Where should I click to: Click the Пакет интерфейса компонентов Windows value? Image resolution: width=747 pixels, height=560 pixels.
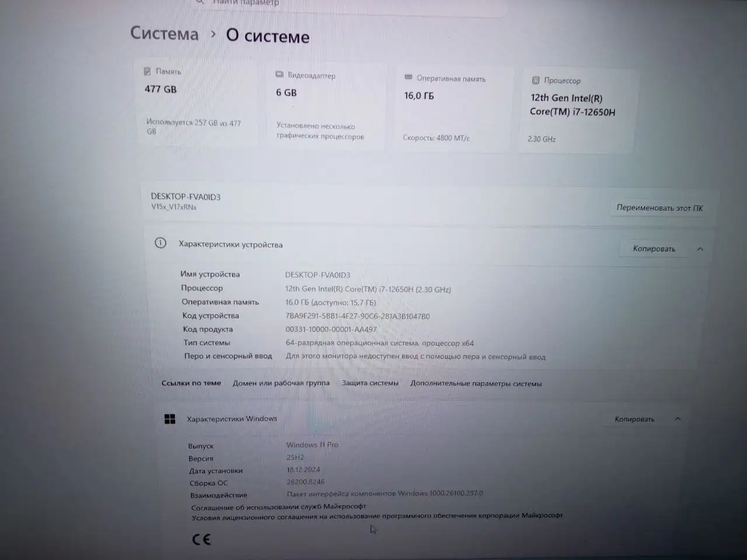pos(385,494)
